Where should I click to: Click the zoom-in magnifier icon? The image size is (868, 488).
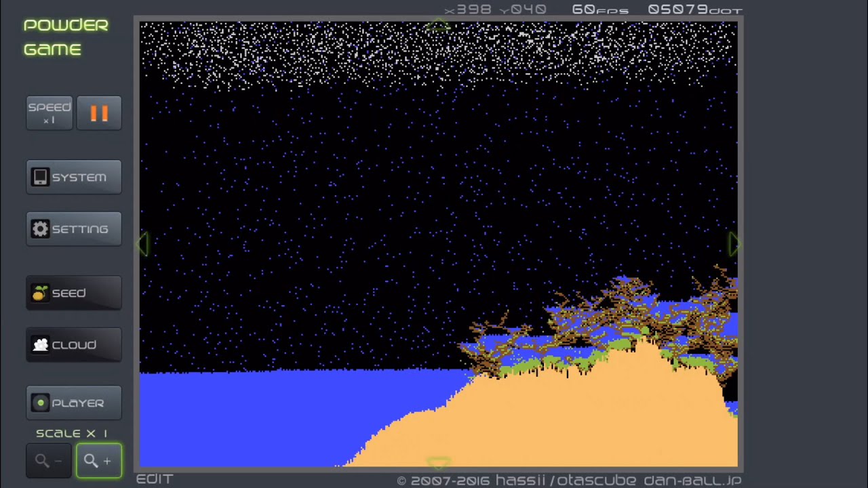91,460
